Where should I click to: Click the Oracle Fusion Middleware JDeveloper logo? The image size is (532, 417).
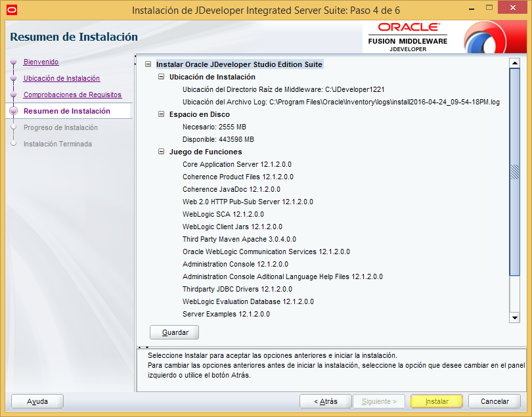(407, 37)
